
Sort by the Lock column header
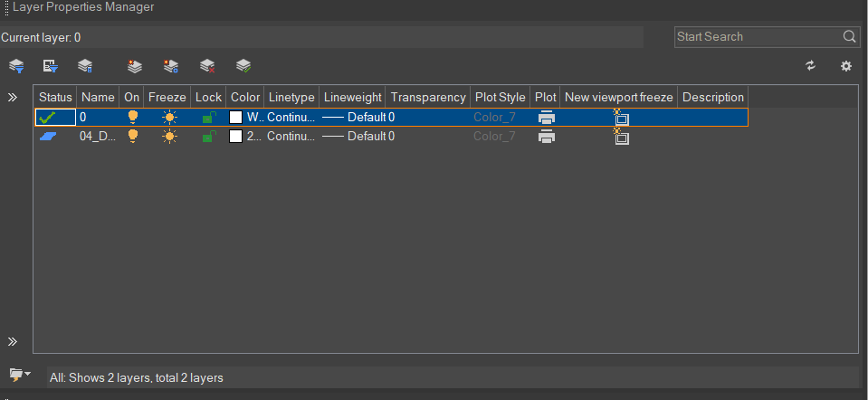[208, 98]
